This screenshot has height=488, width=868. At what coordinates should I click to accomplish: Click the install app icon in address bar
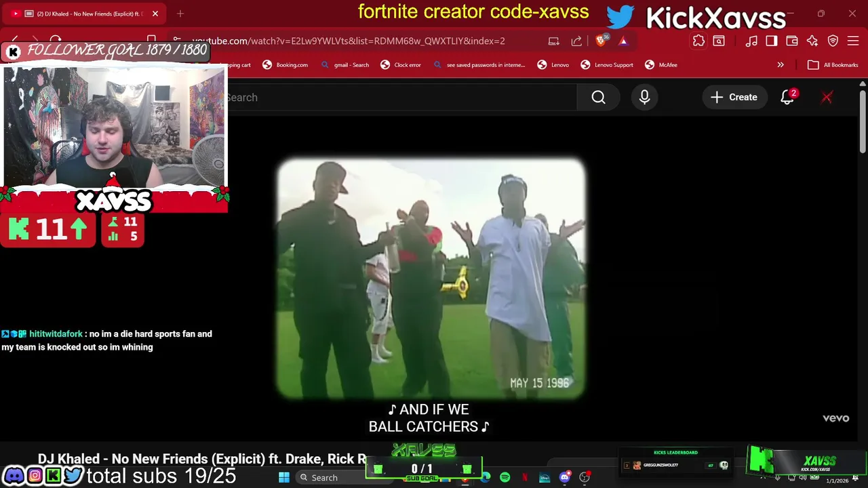point(554,41)
